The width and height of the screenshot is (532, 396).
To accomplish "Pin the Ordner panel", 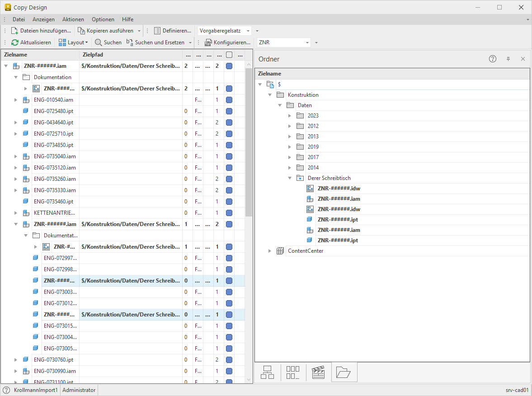I will click(508, 59).
